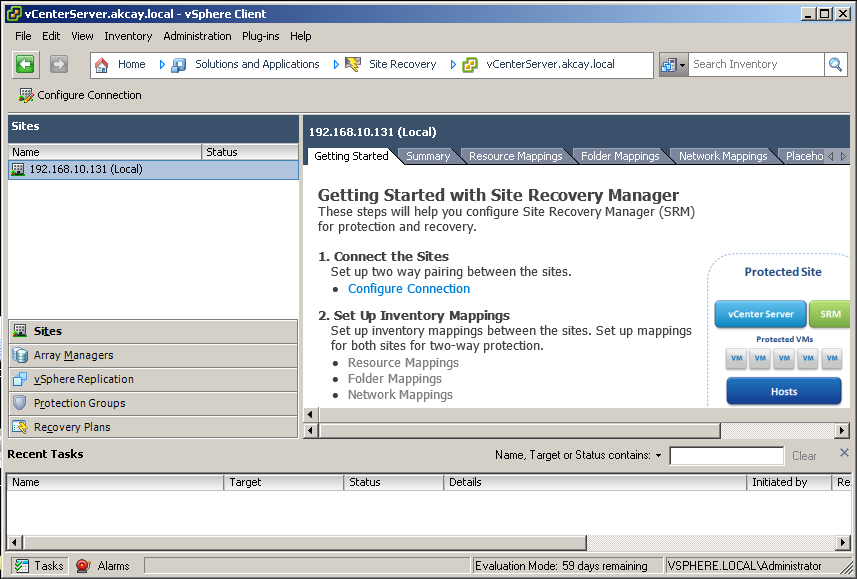
Task: Click the Alarms button in status bar
Action: pyautogui.click(x=103, y=566)
